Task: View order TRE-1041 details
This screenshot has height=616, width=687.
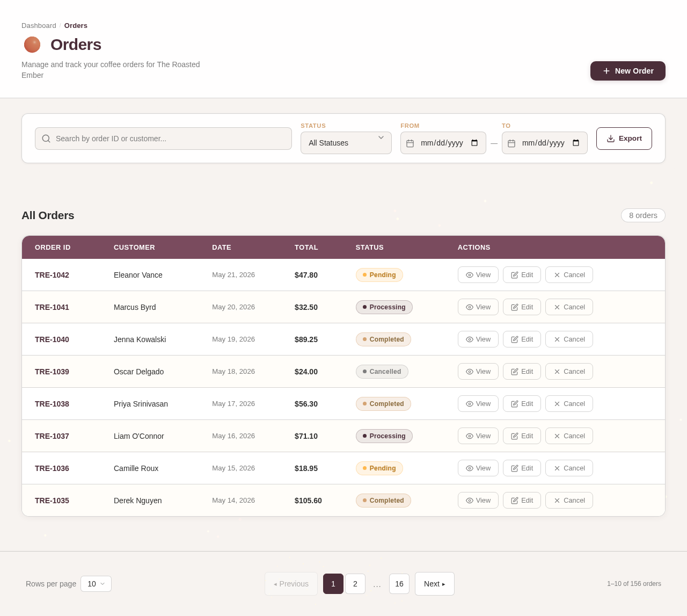Action: (x=478, y=307)
